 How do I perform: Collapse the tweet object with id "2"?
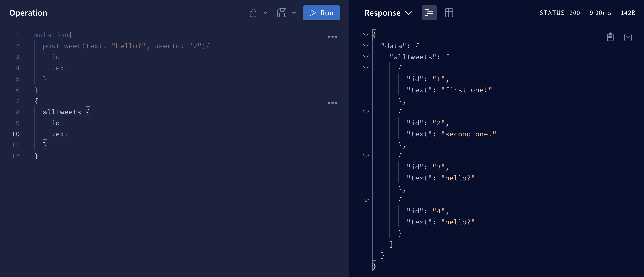(x=366, y=112)
